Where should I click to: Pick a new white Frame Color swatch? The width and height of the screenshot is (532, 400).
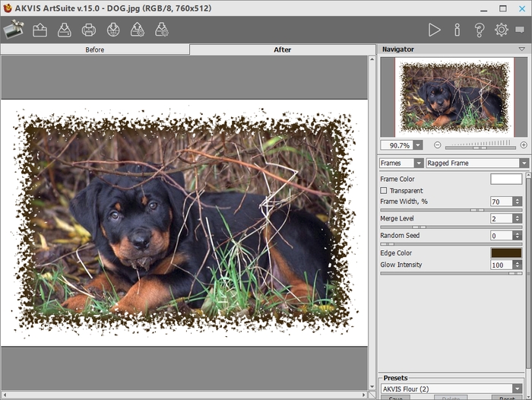point(506,179)
